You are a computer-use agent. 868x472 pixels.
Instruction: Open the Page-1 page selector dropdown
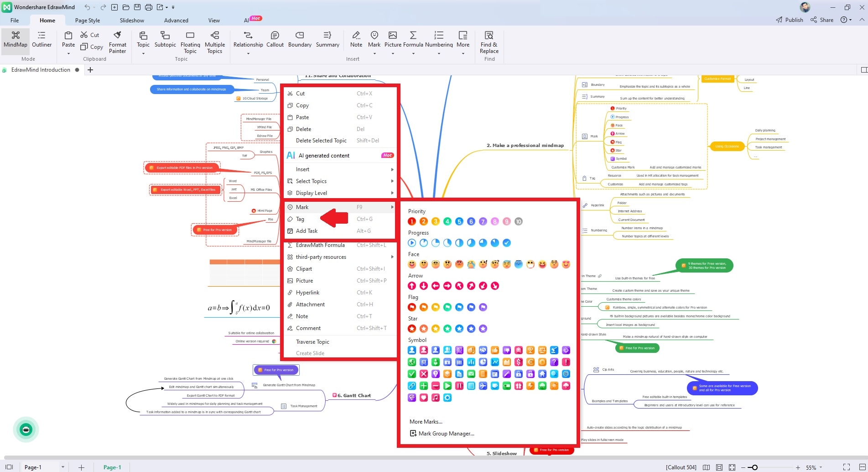[63, 467]
